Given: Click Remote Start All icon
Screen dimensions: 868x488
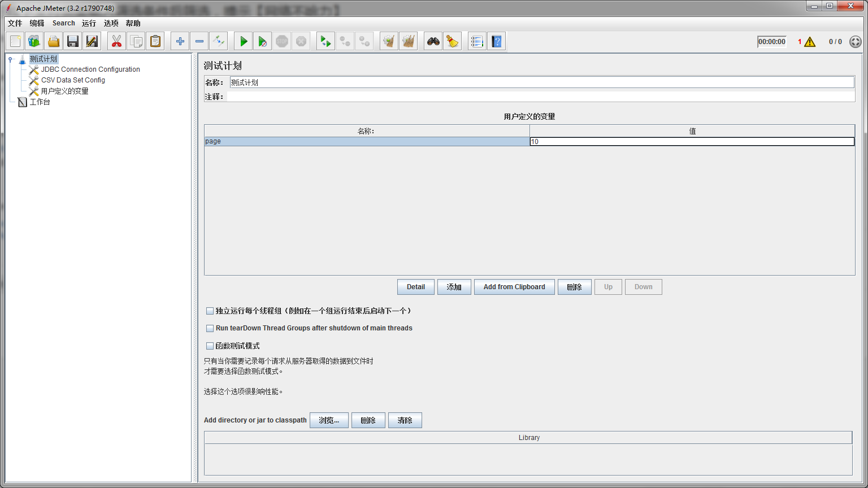Looking at the screenshot, I should [325, 41].
